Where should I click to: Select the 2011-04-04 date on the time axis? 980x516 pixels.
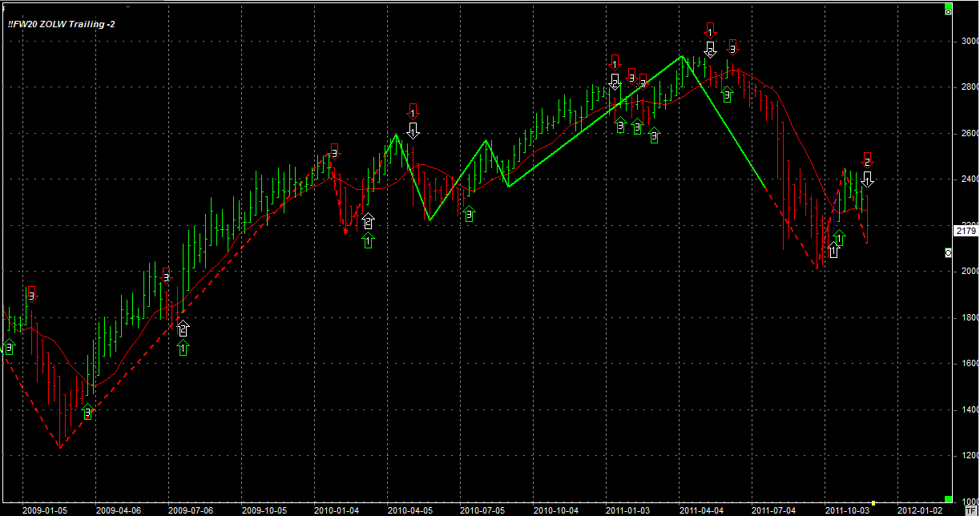[x=701, y=510]
